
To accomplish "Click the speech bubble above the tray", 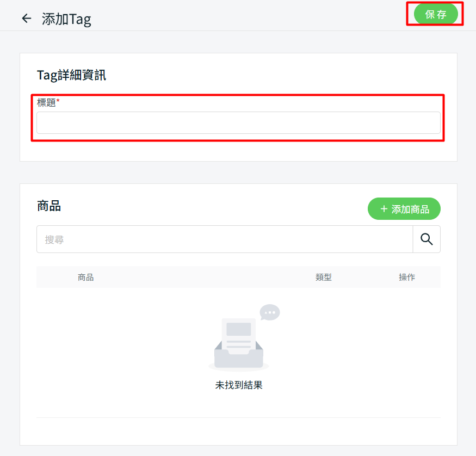I will coord(270,312).
